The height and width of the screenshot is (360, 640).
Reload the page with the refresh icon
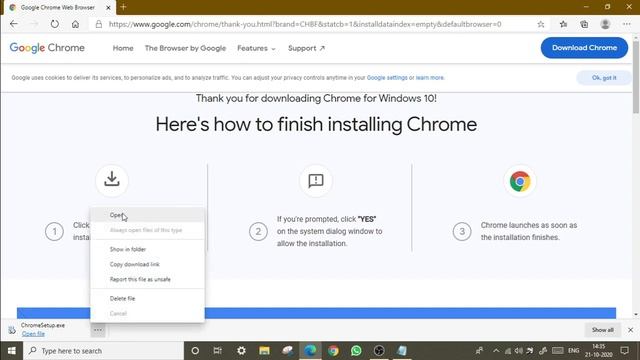(55, 24)
